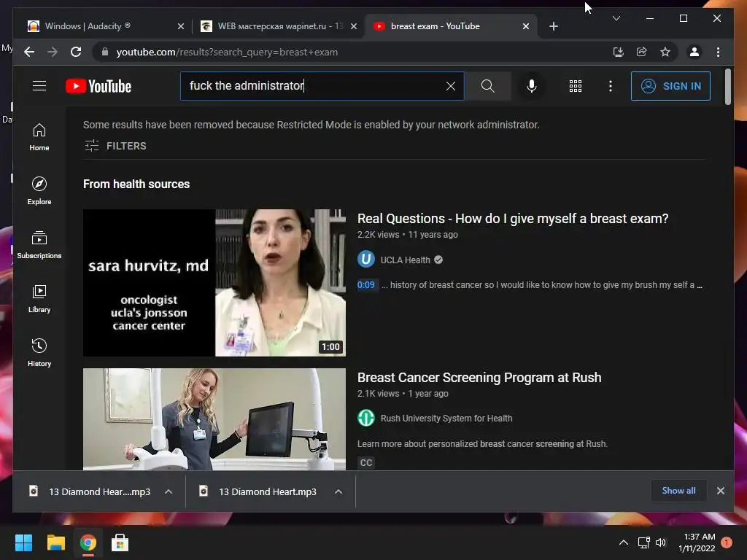Image resolution: width=747 pixels, height=560 pixels.
Task: Go back in browser history
Action: coord(29,52)
